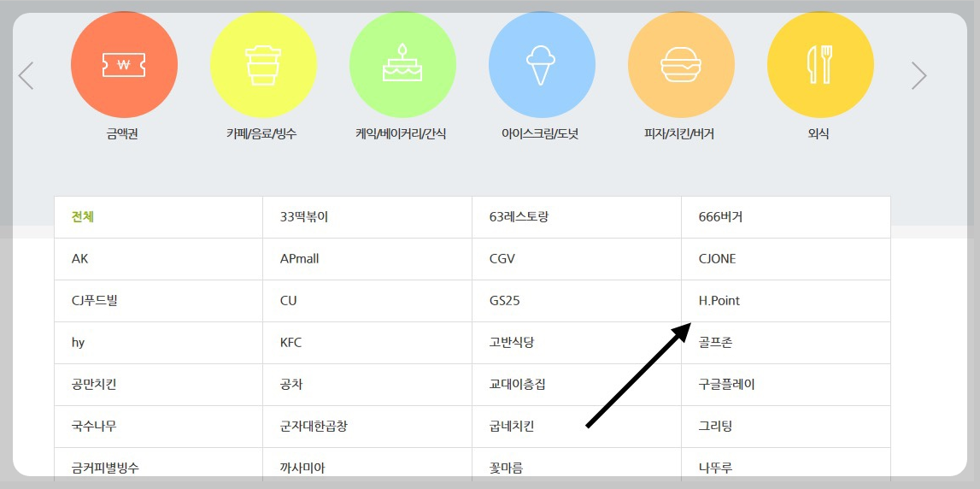980x489 pixels.
Task: Click the 카페/음료/빙수 category label
Action: tap(262, 134)
